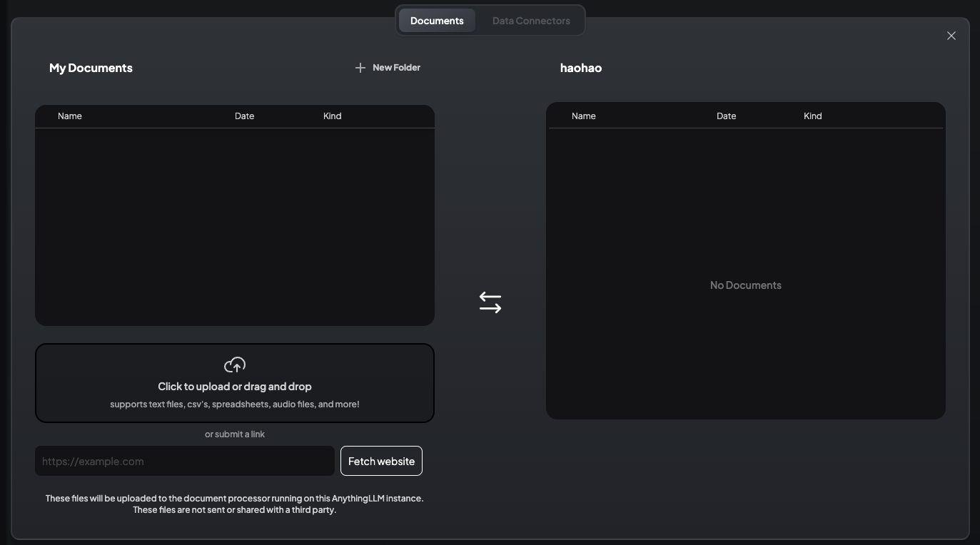The height and width of the screenshot is (545, 980).
Task: Click Fetch website button
Action: [381, 461]
